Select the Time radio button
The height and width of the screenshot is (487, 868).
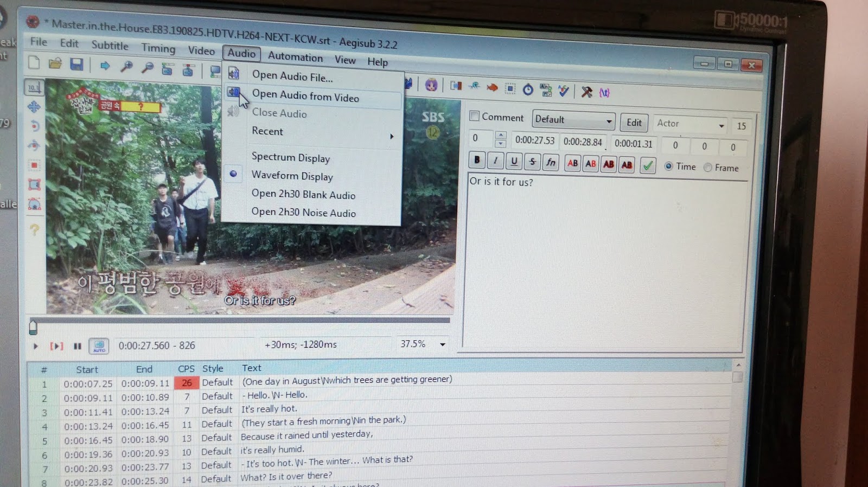668,166
